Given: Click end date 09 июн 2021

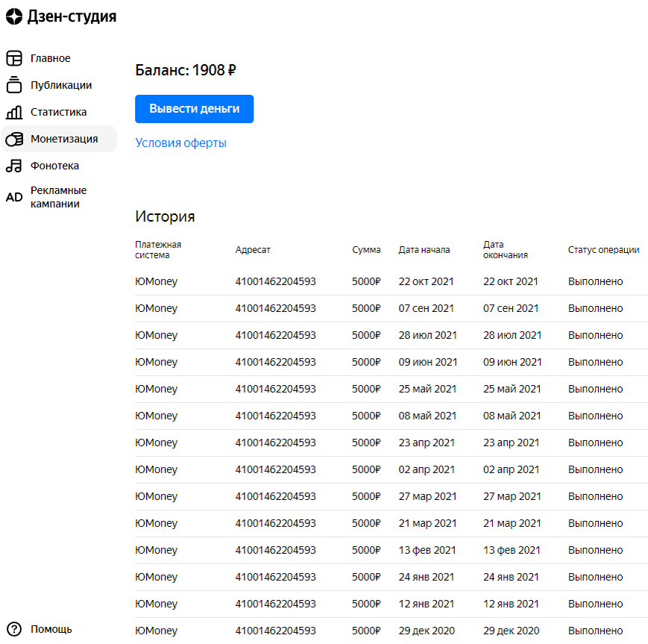Looking at the screenshot, I should coord(512,363).
